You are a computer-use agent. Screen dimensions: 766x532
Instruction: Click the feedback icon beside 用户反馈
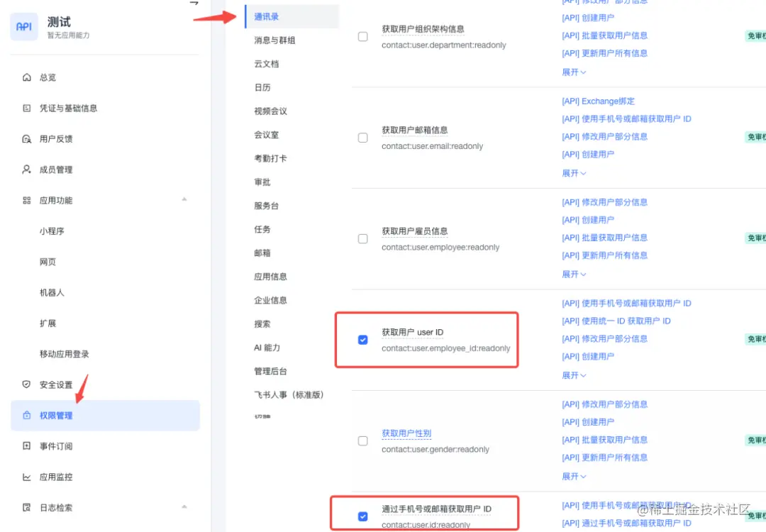pyautogui.click(x=27, y=139)
